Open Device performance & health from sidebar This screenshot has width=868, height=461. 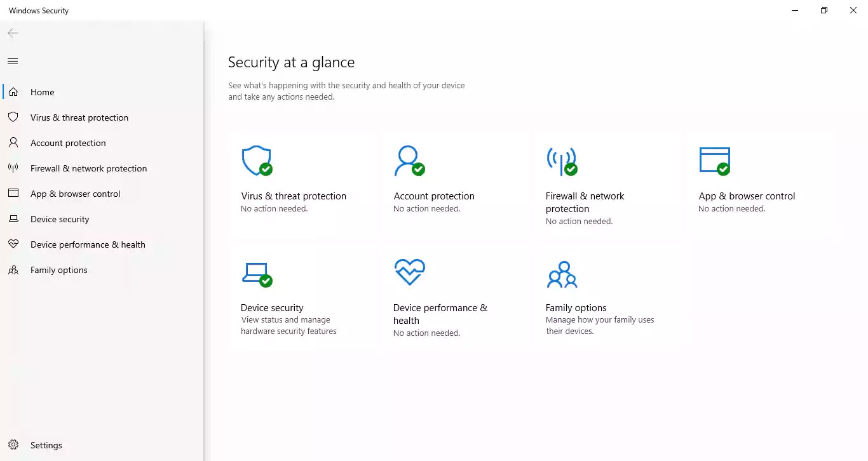tap(102, 244)
